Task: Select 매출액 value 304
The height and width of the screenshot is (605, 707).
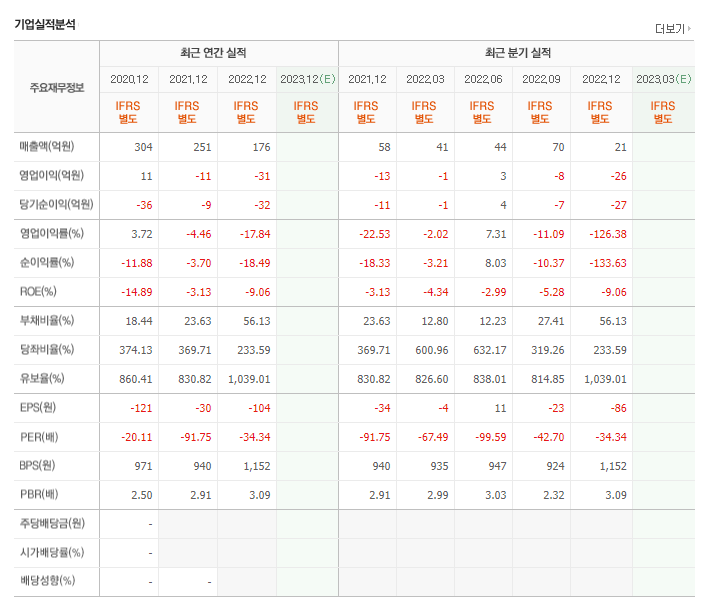Action: tap(143, 147)
